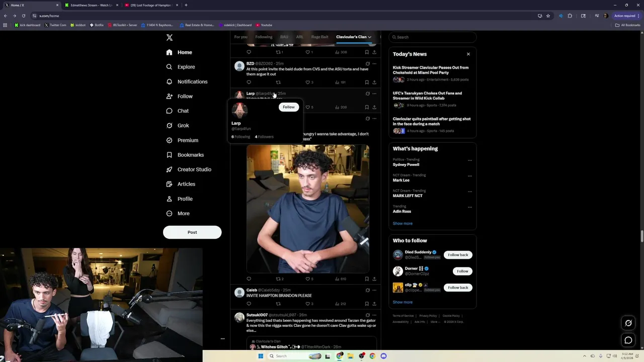Like the photo post with 610 views
The height and width of the screenshot is (362, 644).
pyautogui.click(x=307, y=279)
